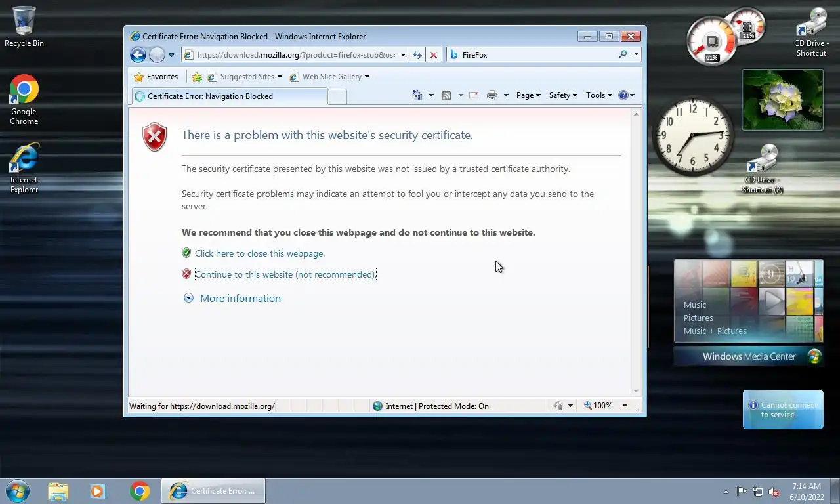The image size is (840, 504).
Task: Select the Google Chrome desktop shortcut
Action: pos(24,100)
